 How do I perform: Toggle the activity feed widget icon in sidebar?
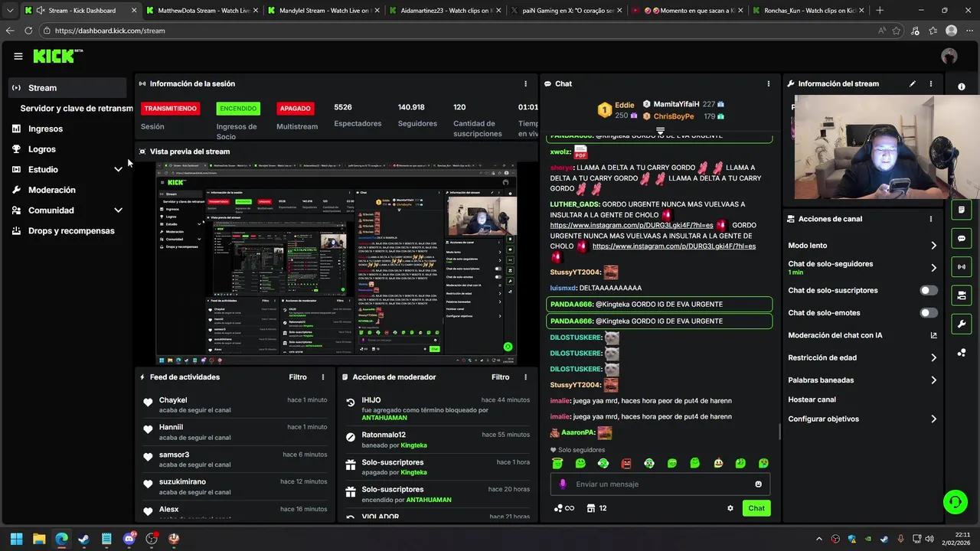point(962,210)
